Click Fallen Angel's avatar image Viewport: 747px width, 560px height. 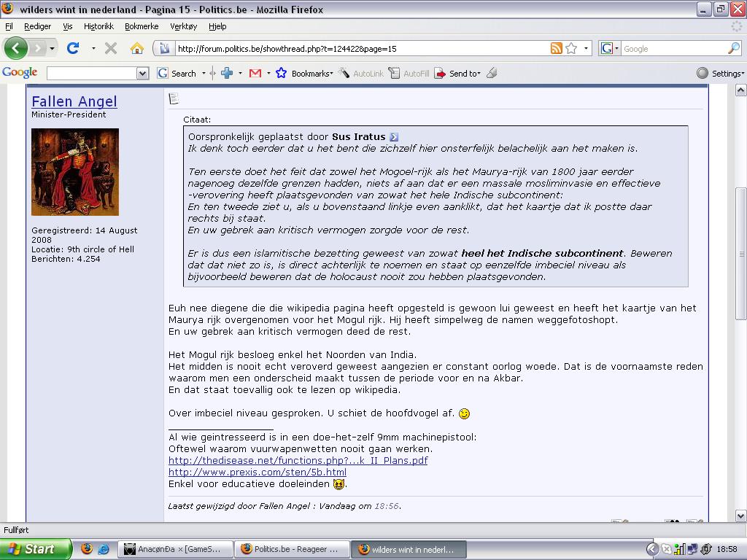click(x=75, y=172)
